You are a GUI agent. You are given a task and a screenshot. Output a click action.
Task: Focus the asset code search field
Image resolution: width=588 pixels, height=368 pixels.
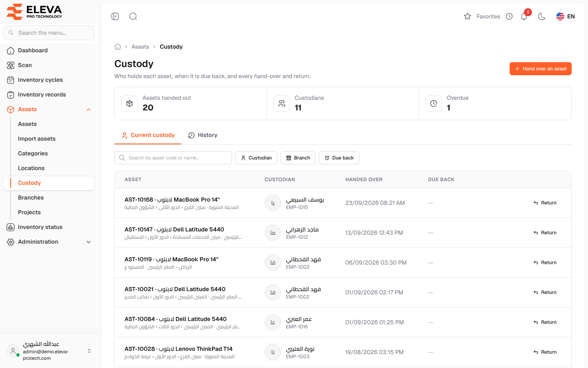(x=173, y=158)
